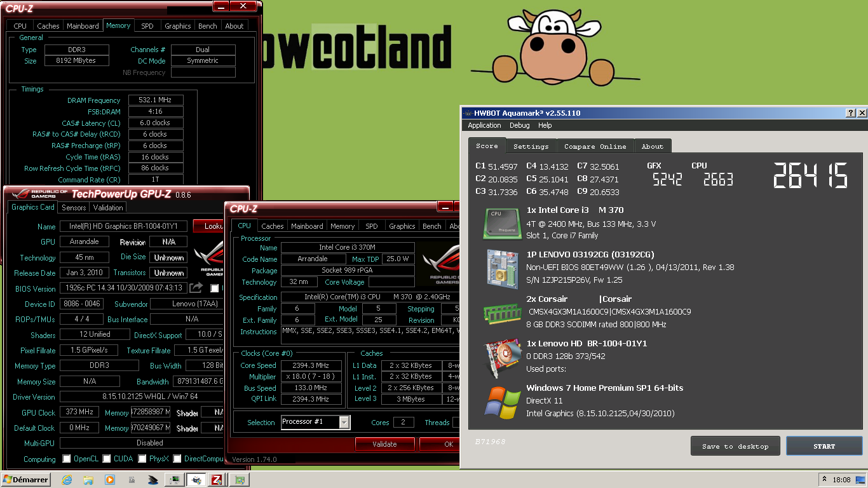Viewport: 868px width, 488px height.
Task: Click the monitor graph taskbar button
Action: pyautogui.click(x=173, y=480)
